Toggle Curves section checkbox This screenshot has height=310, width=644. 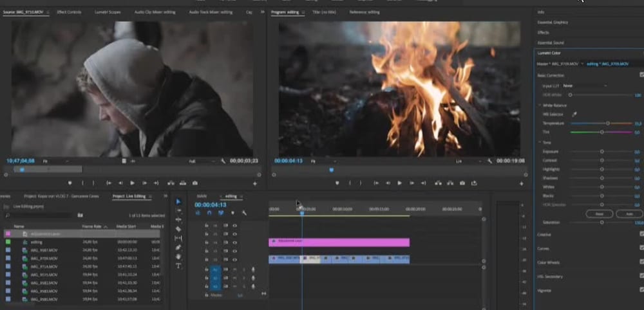click(x=641, y=248)
